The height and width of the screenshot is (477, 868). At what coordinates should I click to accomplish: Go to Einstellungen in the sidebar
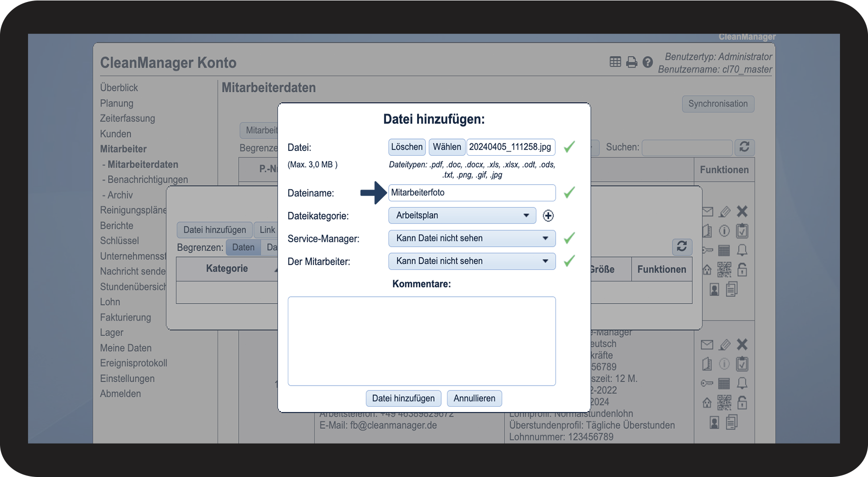(127, 378)
